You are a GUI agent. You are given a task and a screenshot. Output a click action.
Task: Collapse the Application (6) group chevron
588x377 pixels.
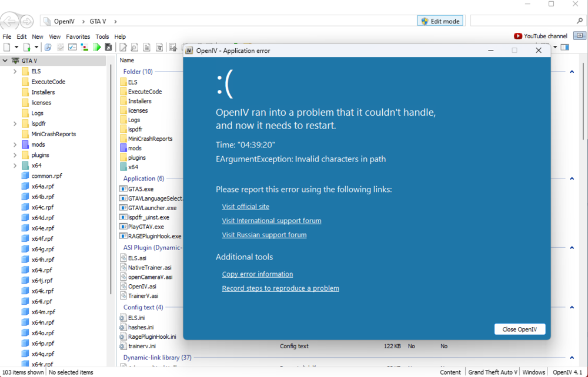tap(572, 179)
